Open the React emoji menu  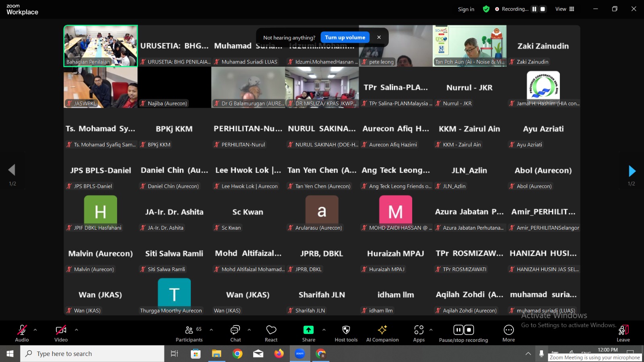271,333
